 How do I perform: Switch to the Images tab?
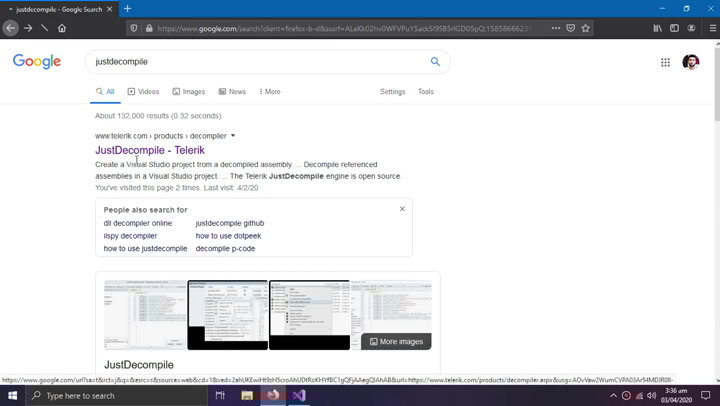[189, 91]
